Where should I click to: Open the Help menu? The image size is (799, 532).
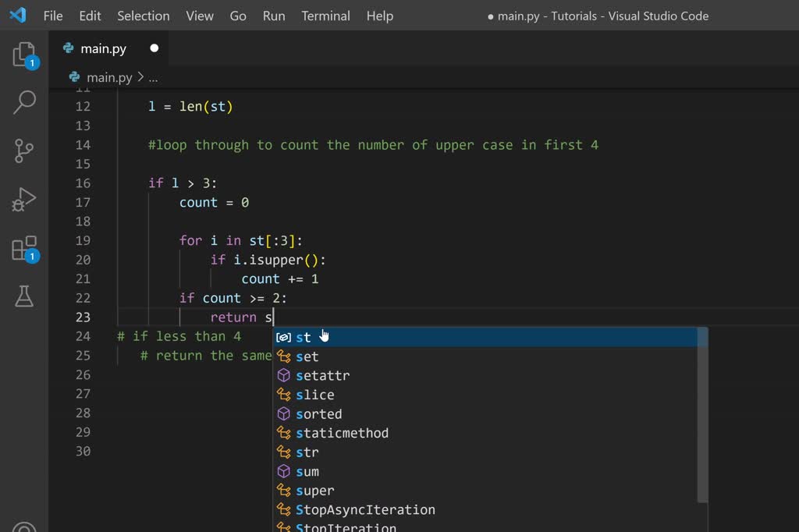(380, 16)
